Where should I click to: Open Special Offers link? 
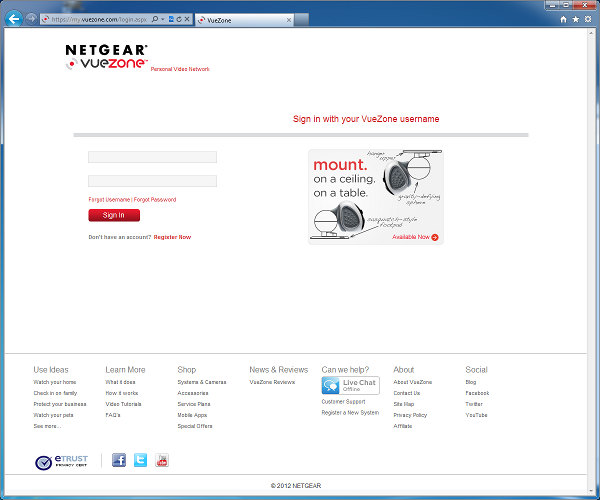(x=195, y=426)
